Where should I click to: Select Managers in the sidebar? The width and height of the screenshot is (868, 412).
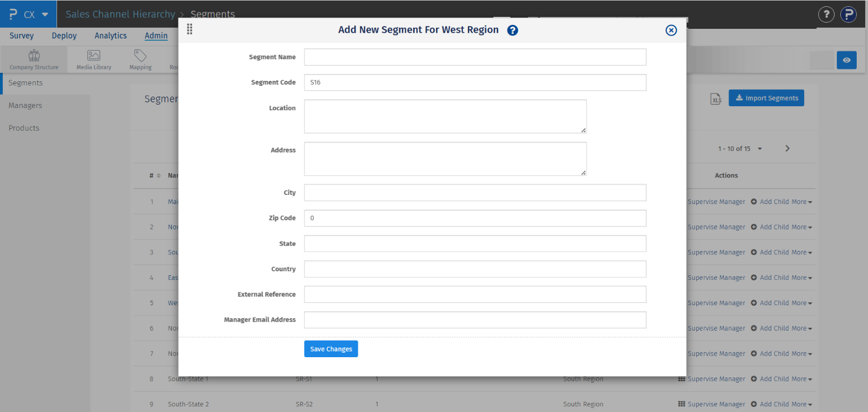pos(25,105)
